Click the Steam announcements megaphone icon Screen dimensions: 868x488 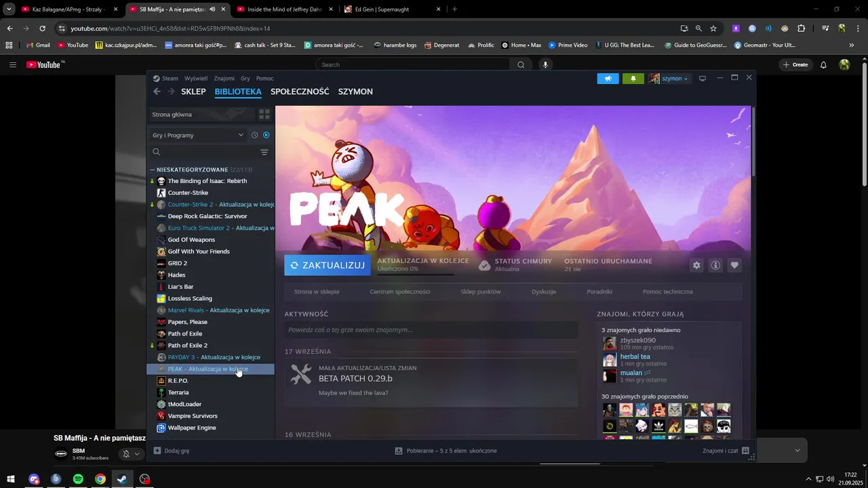pyautogui.click(x=608, y=79)
